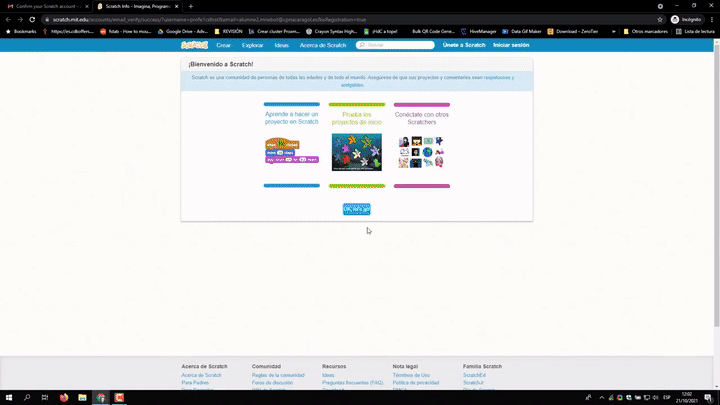Switch to the 'Confirm your Scratch account' tab
This screenshot has width=720, height=405.
[x=45, y=6]
